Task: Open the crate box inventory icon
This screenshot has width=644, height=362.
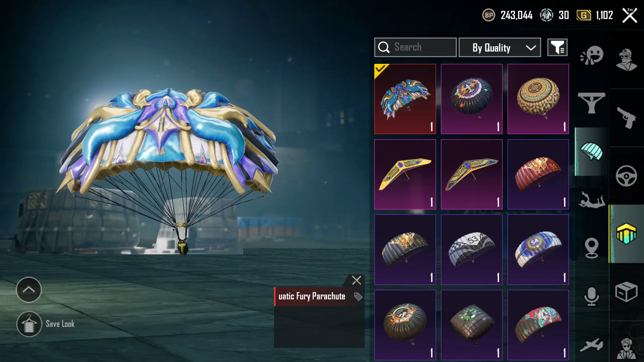Action: pos(626,292)
